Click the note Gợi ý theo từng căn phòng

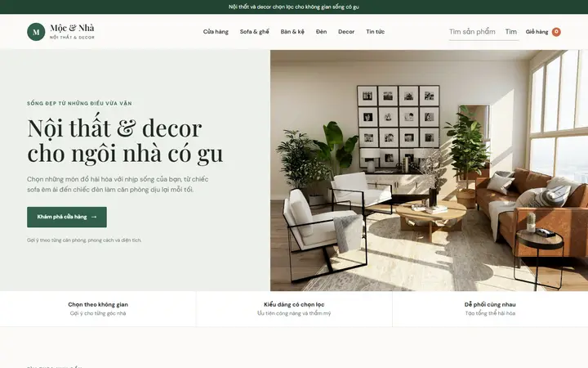click(x=84, y=240)
